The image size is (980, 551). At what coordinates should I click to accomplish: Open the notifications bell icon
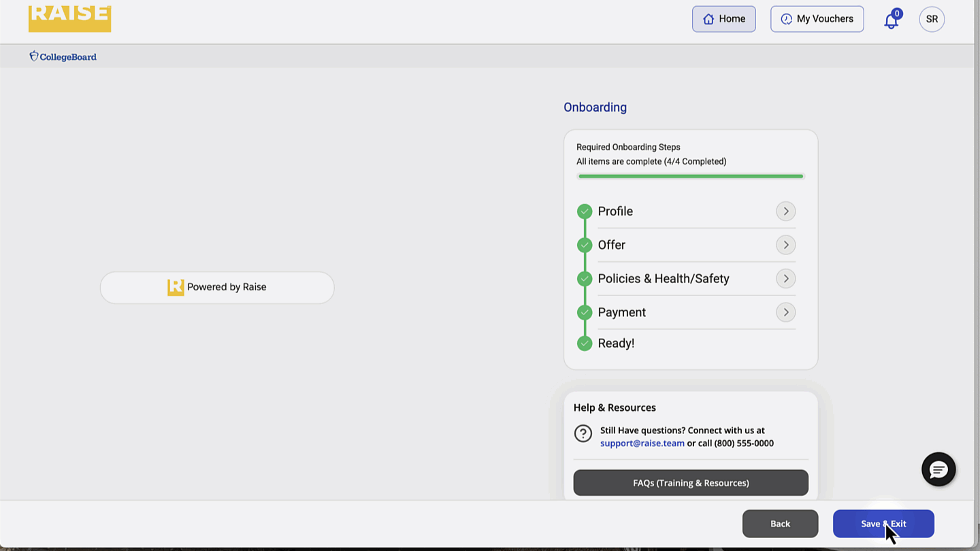(x=891, y=20)
